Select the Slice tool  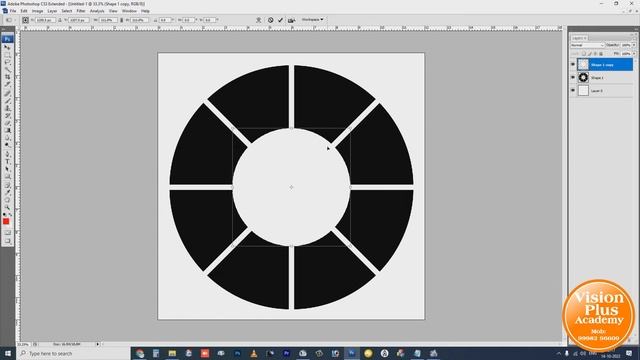(7, 84)
